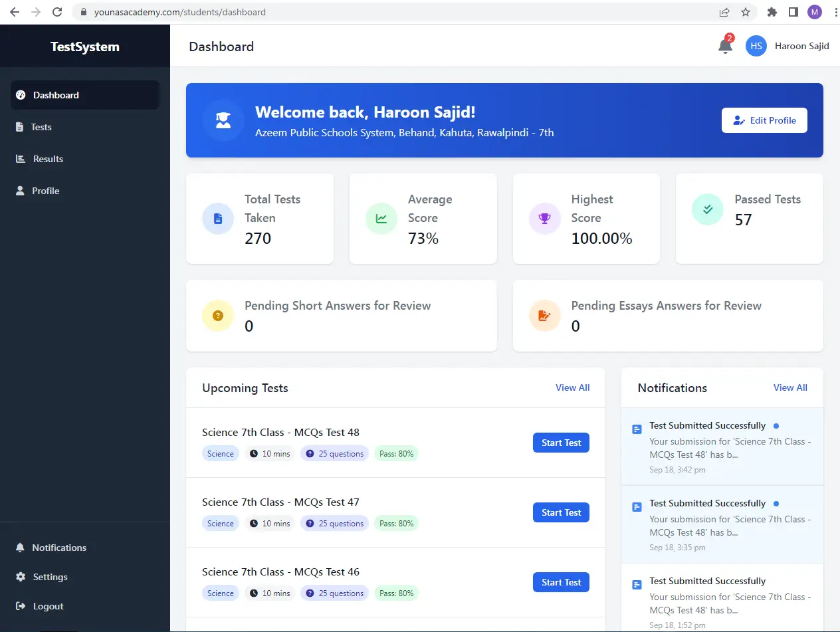Click the Pass: 80% badge on Test 47
840x632 pixels.
pos(396,523)
